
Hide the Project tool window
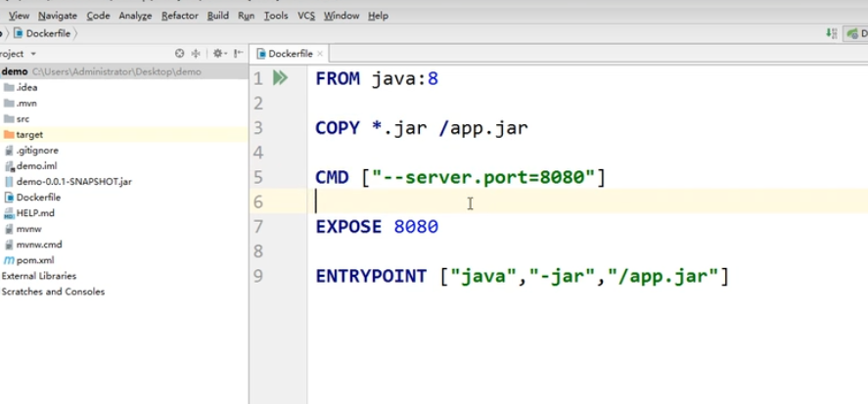[238, 54]
